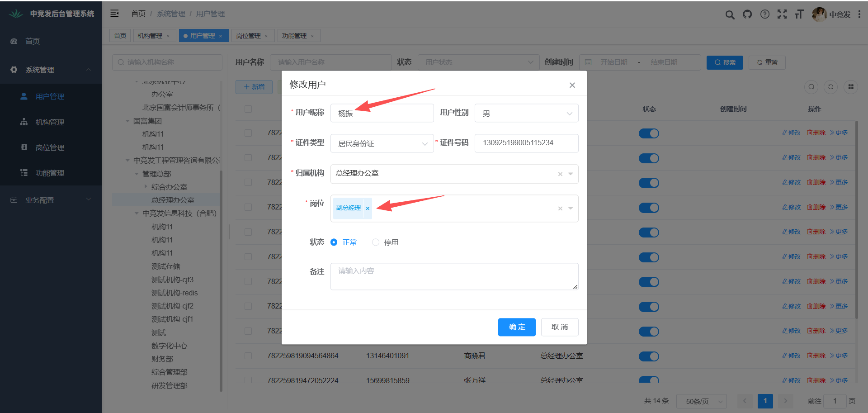
Task: Tick the checkbox for row 782259819094564864
Action: pyautogui.click(x=248, y=356)
